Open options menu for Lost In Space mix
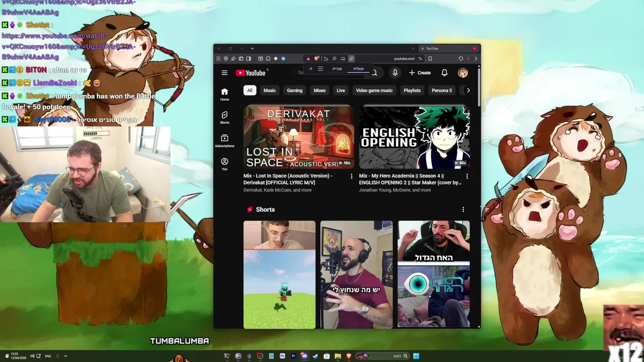The image size is (644, 362). point(351,176)
